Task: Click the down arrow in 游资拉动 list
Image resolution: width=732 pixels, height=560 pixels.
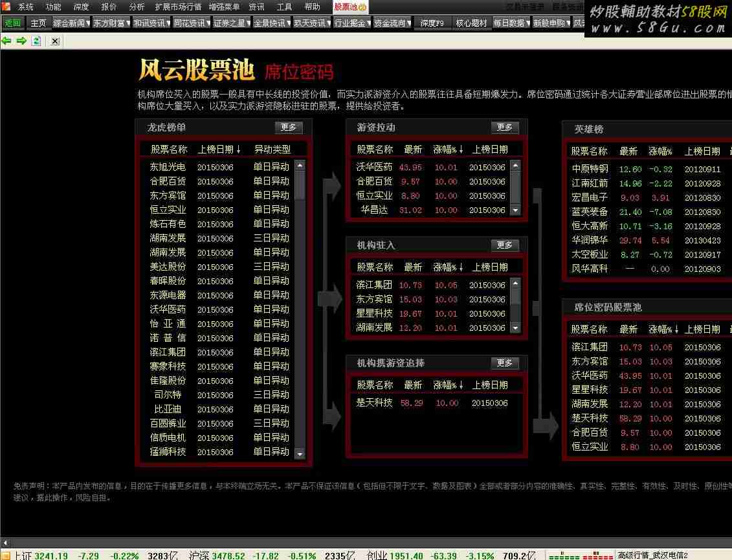Action: click(515, 210)
